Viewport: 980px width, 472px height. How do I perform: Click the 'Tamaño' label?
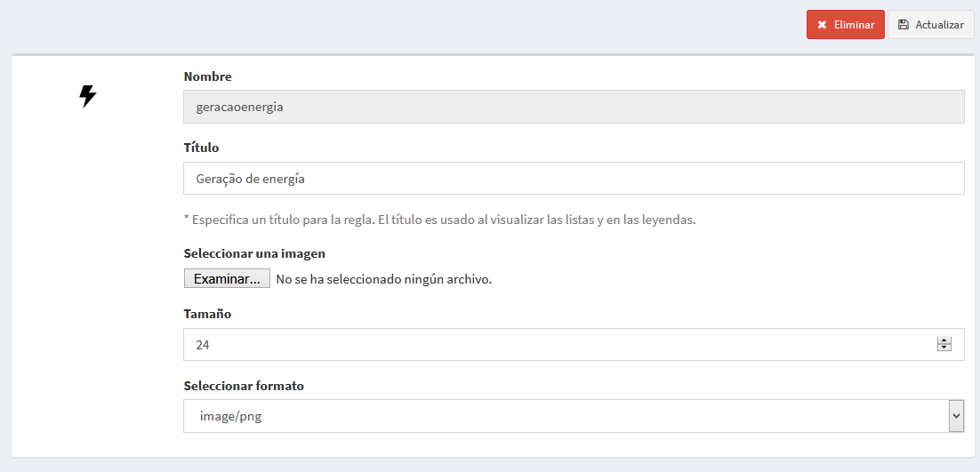click(x=207, y=314)
